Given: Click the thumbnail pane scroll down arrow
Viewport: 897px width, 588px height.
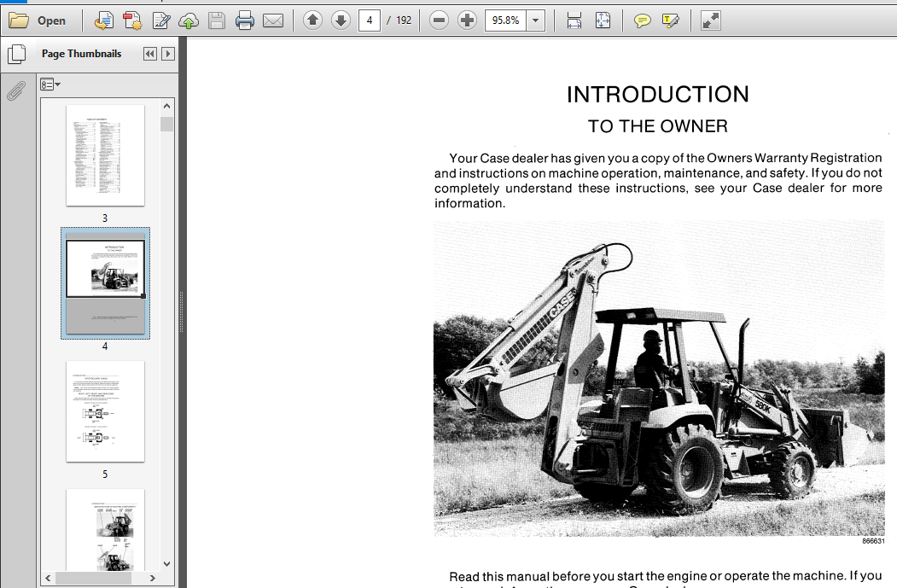Looking at the screenshot, I should [166, 563].
